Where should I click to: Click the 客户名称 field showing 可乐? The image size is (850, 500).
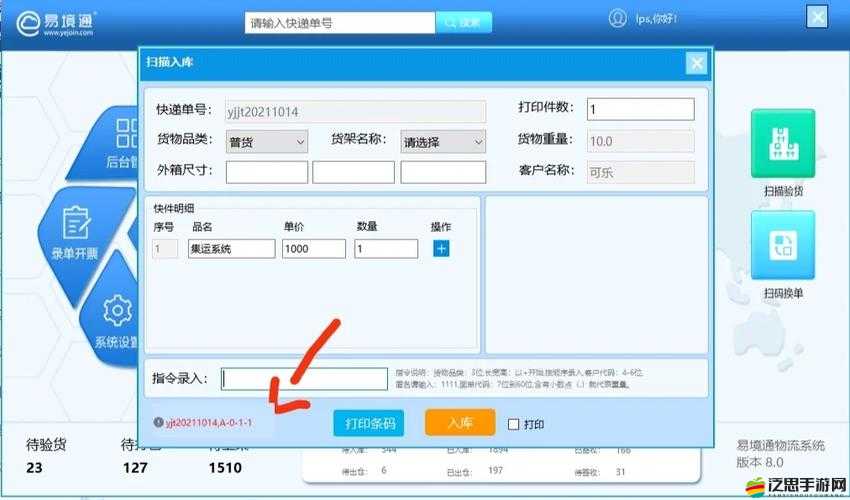(640, 172)
